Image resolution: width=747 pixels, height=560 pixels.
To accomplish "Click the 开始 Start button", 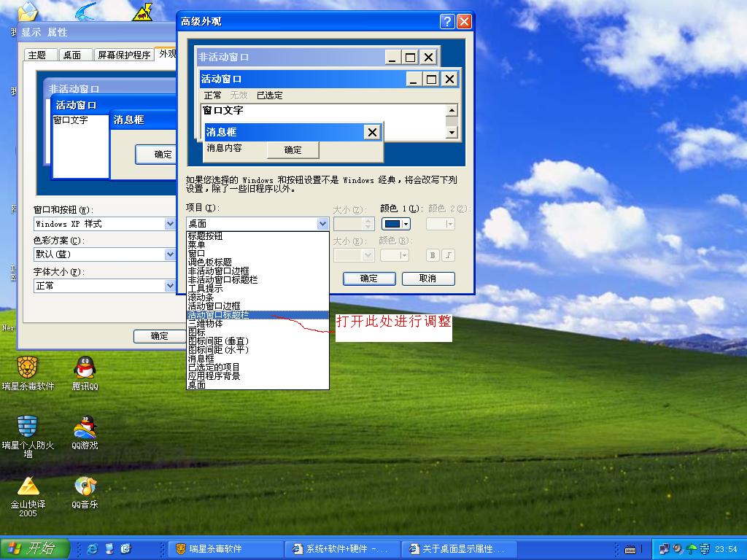I will point(34,548).
